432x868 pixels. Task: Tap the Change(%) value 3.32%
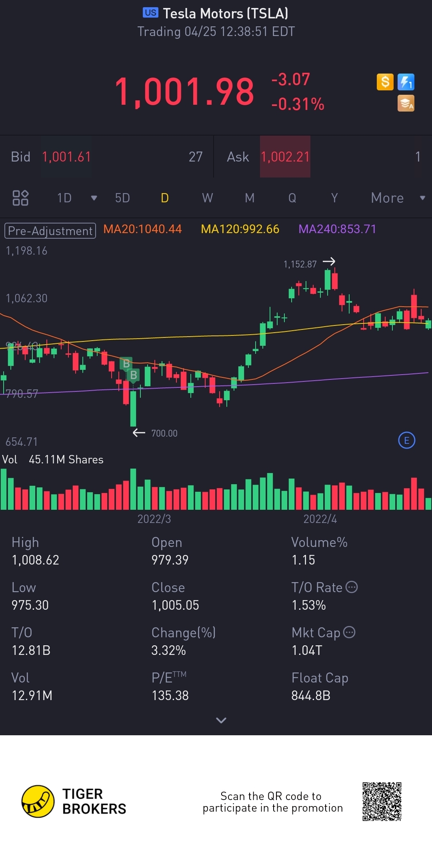tap(168, 651)
